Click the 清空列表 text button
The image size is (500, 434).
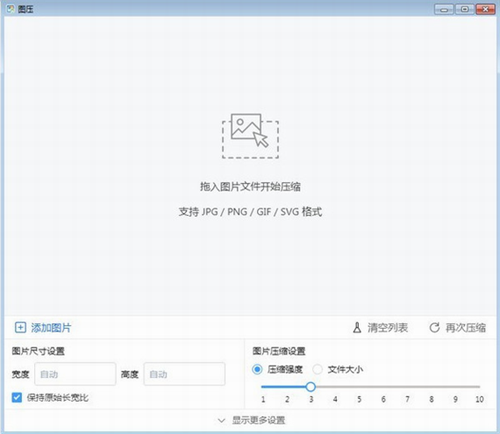point(388,328)
